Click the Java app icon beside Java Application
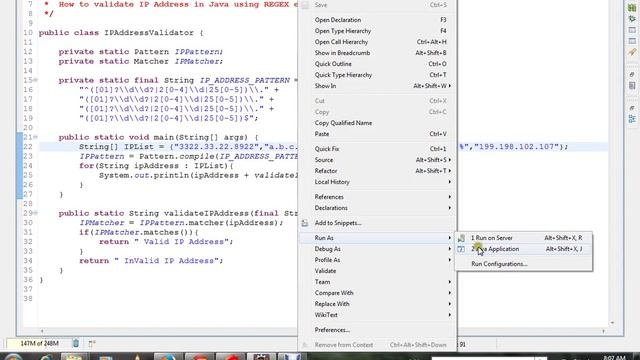This screenshot has width=640, height=360. 461,249
